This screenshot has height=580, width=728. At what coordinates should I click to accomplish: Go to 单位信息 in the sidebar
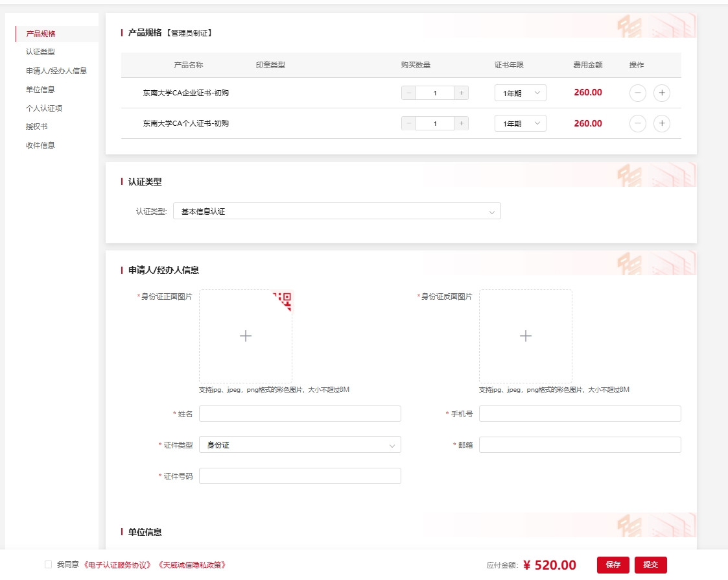40,90
